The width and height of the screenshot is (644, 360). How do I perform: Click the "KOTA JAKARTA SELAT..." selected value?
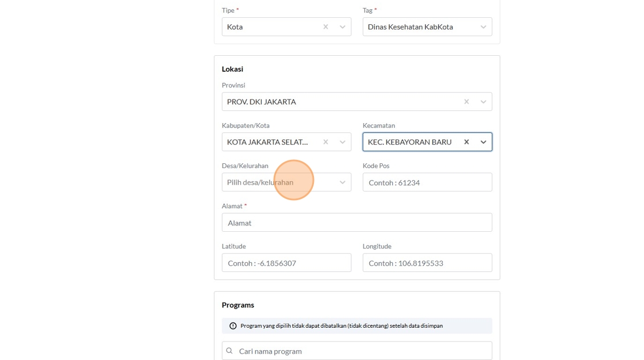pyautogui.click(x=267, y=142)
